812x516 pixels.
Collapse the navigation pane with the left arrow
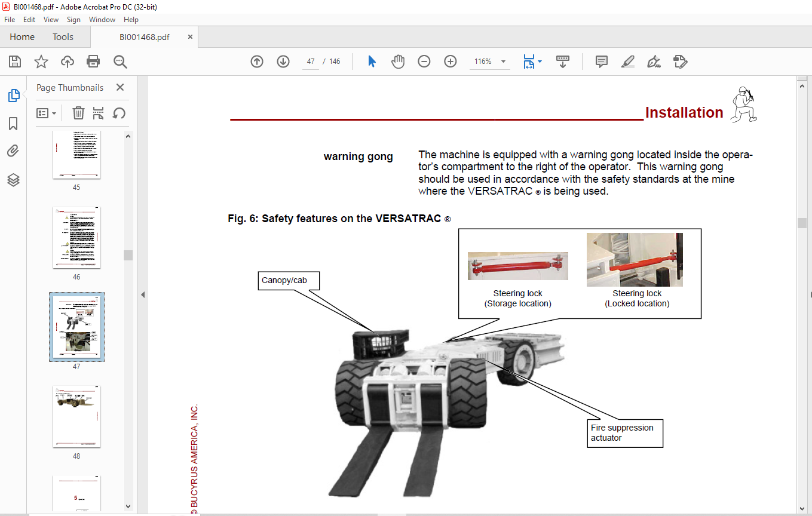[x=143, y=294]
